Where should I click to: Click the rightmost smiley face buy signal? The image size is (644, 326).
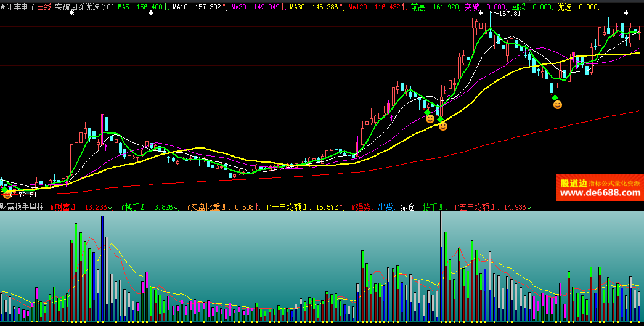[557, 105]
